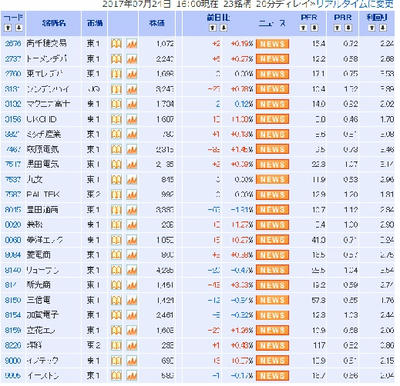Image resolution: width=400 pixels, height=386 pixels.
Task: Open book icon for マクニカ富士 row
Action: tap(116, 104)
